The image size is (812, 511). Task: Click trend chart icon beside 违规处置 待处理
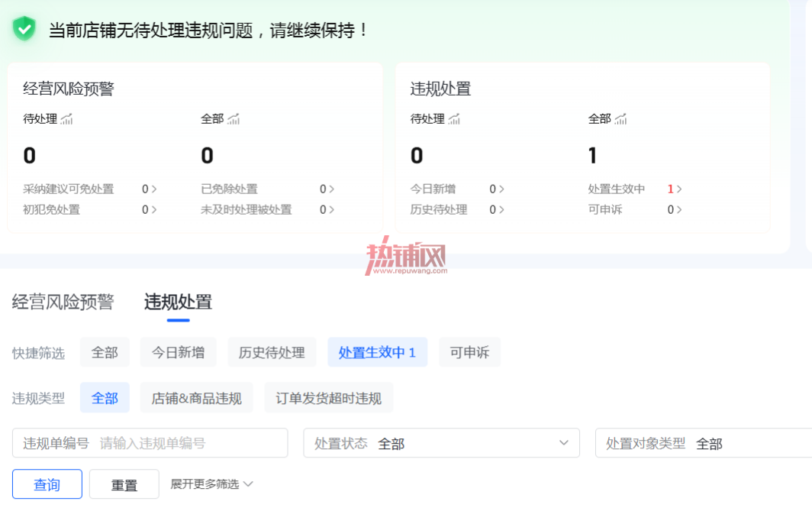(x=454, y=119)
